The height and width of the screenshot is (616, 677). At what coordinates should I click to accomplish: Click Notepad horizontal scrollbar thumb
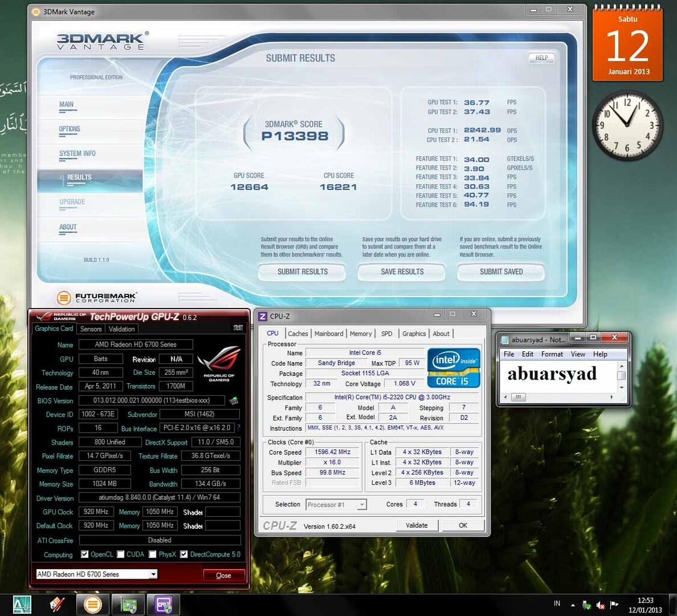pos(518,397)
